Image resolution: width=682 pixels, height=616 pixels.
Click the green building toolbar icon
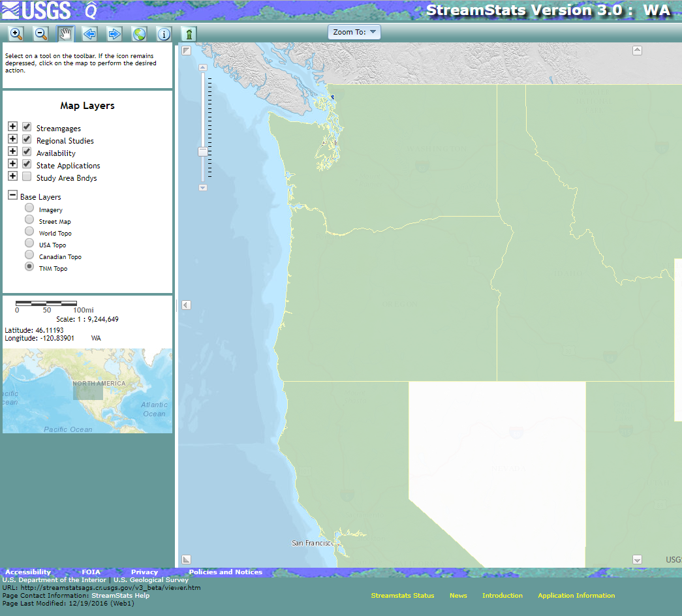point(189,33)
